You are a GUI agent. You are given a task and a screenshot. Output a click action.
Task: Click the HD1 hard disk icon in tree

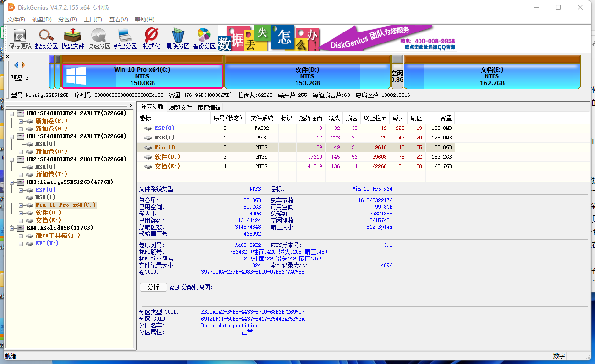click(20, 136)
